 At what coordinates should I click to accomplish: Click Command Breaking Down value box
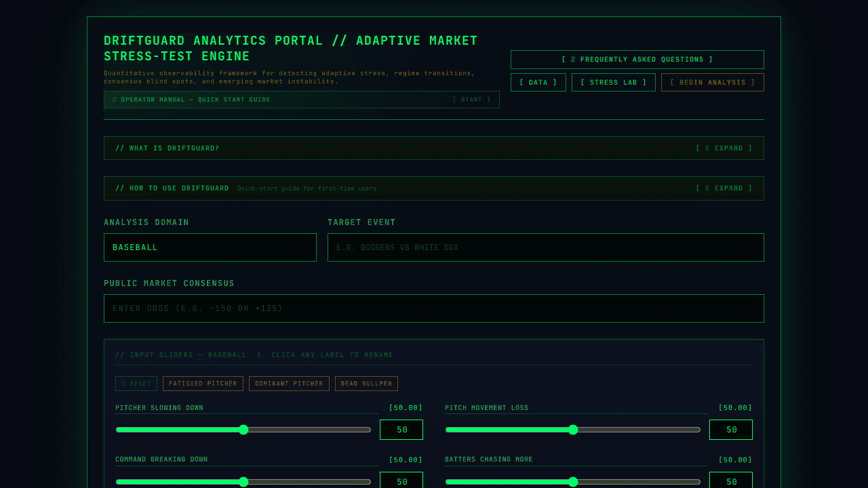(401, 481)
